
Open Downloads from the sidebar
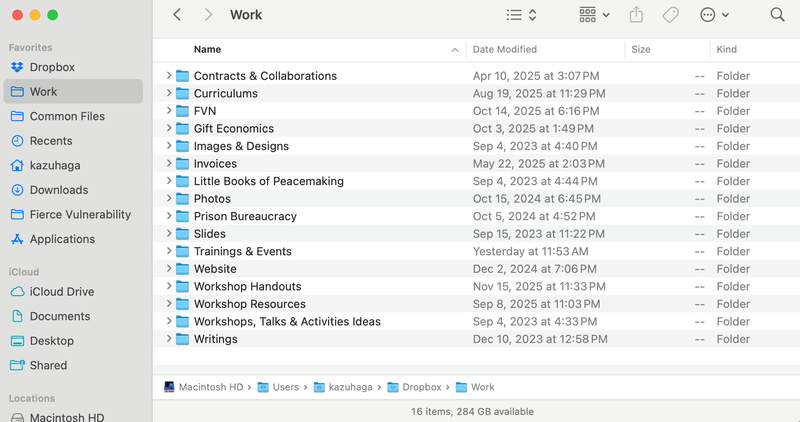tap(58, 190)
